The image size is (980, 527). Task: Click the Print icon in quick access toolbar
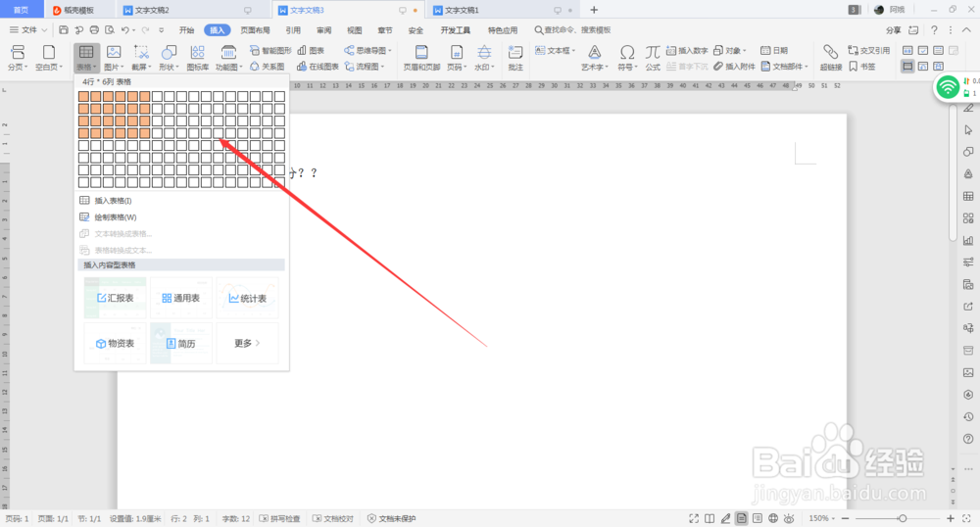[x=94, y=30]
